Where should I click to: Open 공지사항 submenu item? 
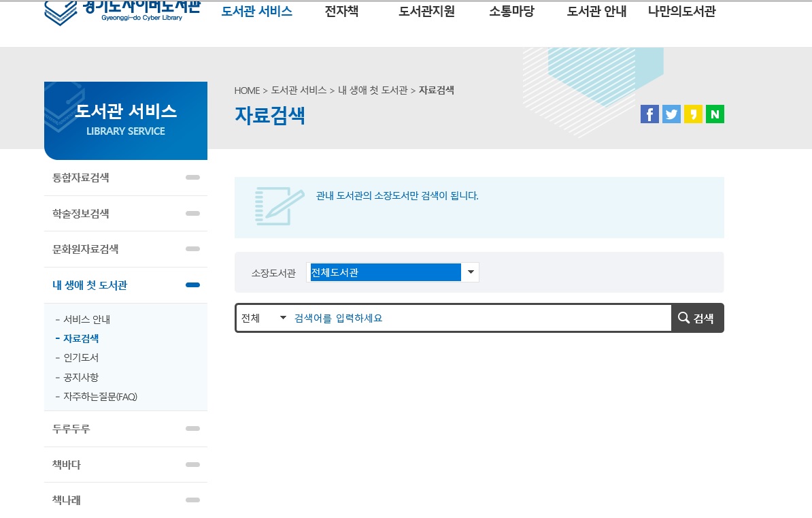81,378
